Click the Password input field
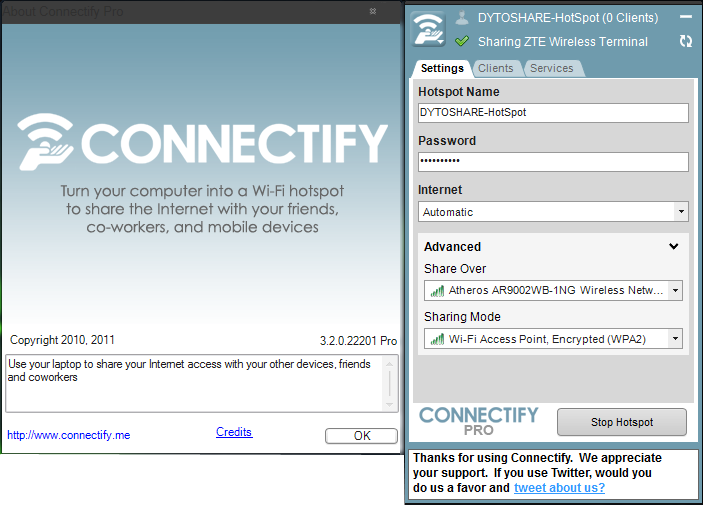The width and height of the screenshot is (703, 505). (553, 161)
